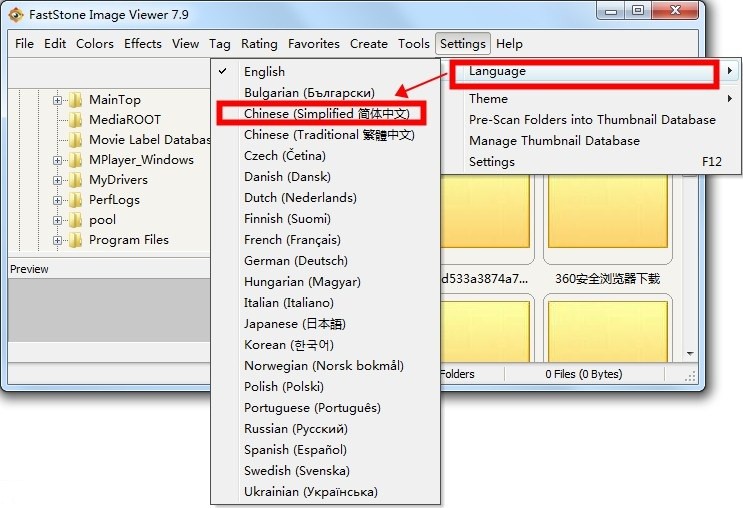Open the Tag menu
Viewport: 743px width, 508px height.
click(x=220, y=44)
